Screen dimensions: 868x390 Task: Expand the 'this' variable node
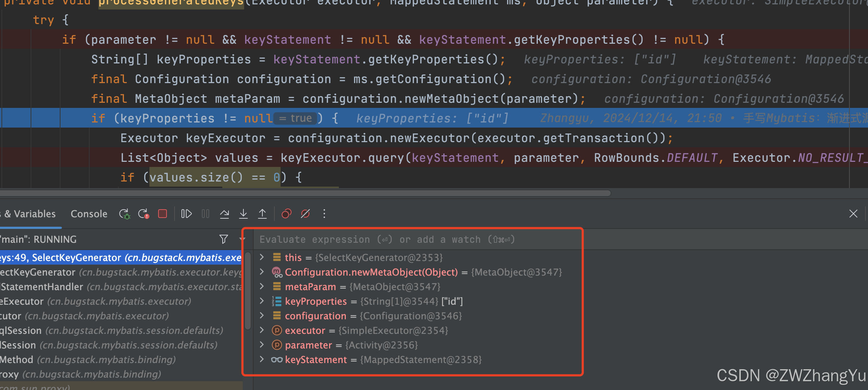[x=262, y=257]
